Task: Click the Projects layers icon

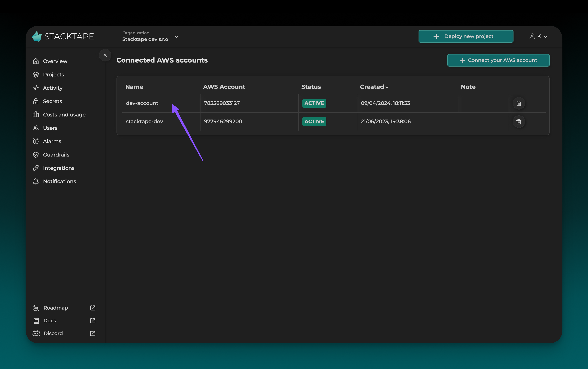Action: (36, 74)
